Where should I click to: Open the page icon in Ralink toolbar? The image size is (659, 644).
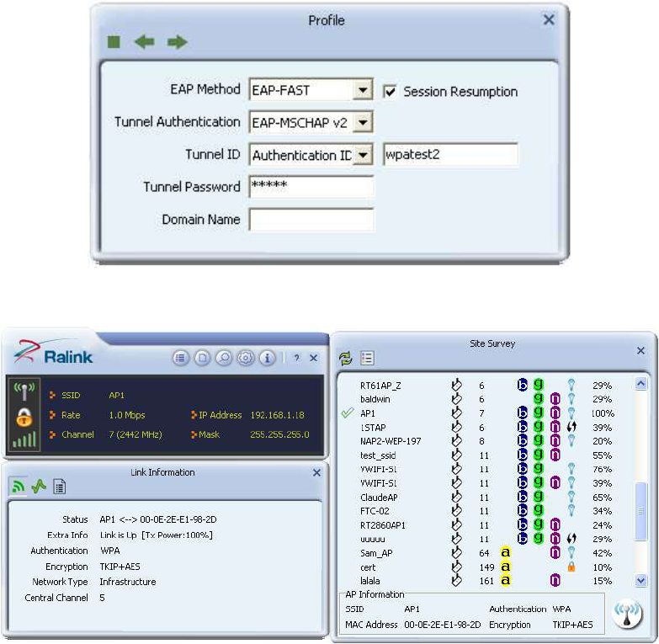(203, 358)
